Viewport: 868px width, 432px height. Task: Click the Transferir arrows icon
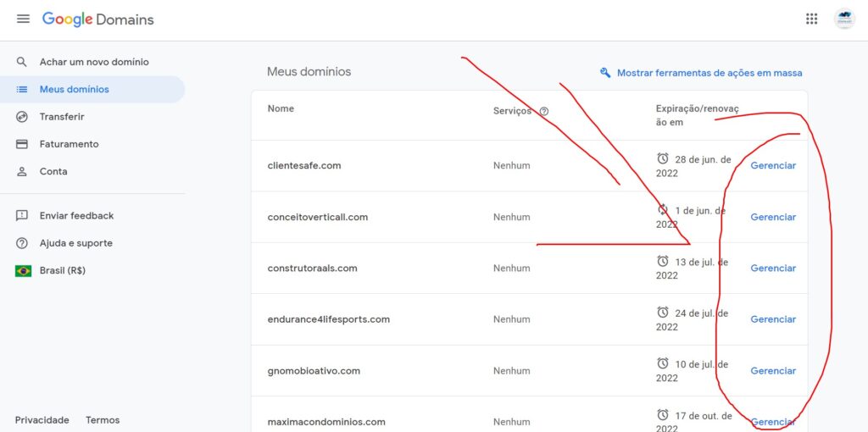(21, 117)
